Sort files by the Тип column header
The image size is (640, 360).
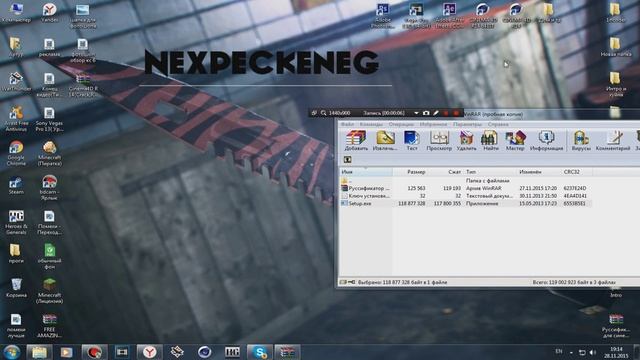pos(490,172)
